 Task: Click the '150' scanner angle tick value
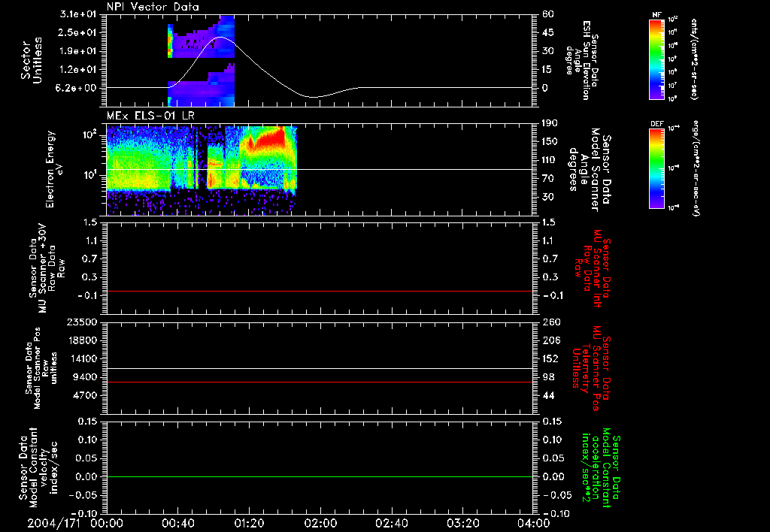click(x=550, y=141)
